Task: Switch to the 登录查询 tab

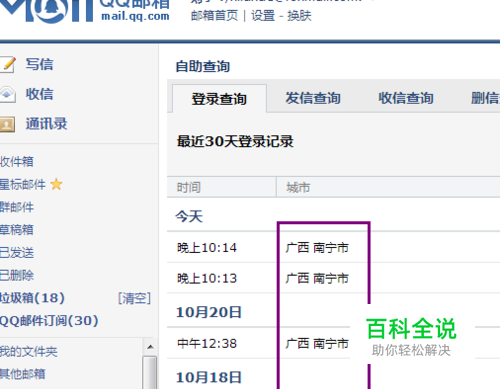Action: [219, 99]
